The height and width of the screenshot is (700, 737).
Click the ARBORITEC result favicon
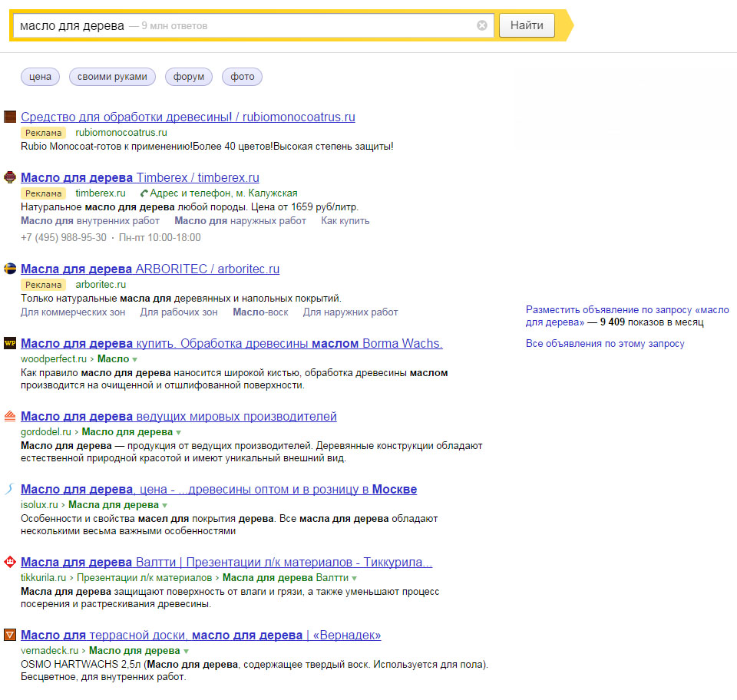point(10,268)
